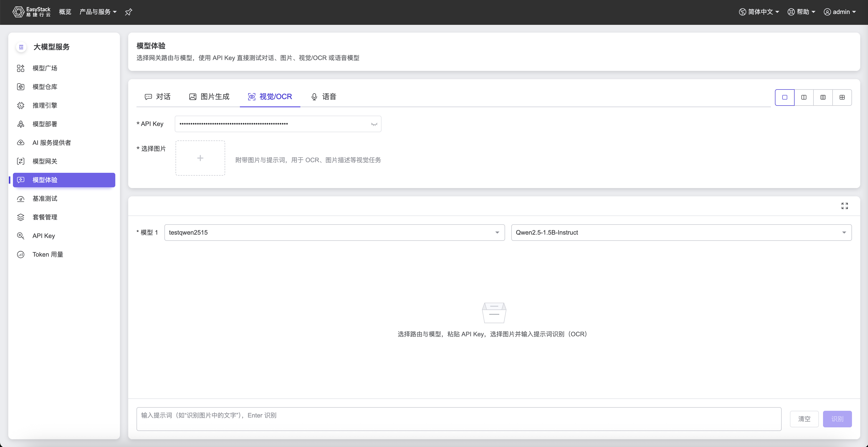Switch to two-column layout view
This screenshot has height=447, width=868.
click(804, 98)
